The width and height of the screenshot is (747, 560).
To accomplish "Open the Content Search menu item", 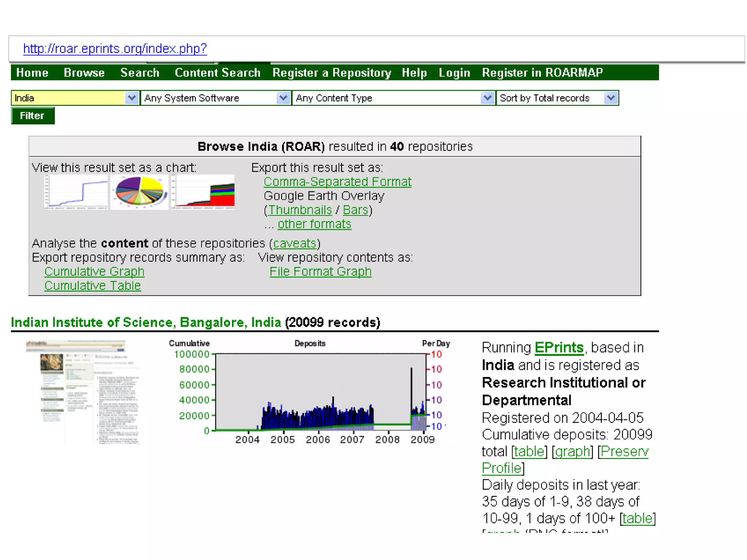I will [x=217, y=73].
